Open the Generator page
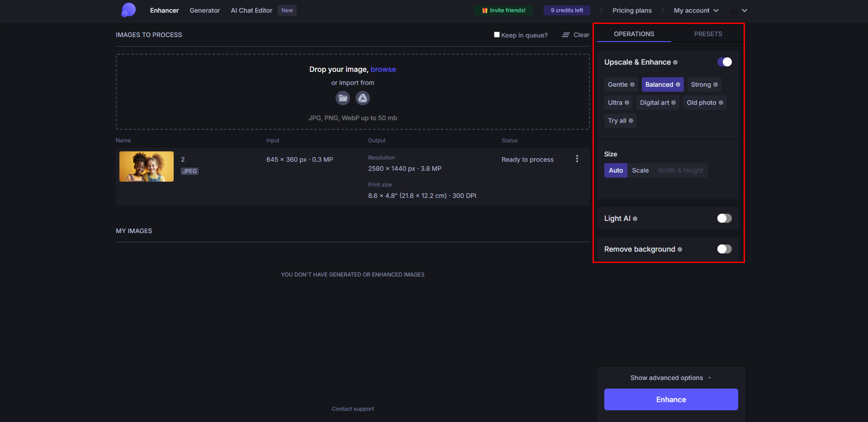 pyautogui.click(x=205, y=10)
